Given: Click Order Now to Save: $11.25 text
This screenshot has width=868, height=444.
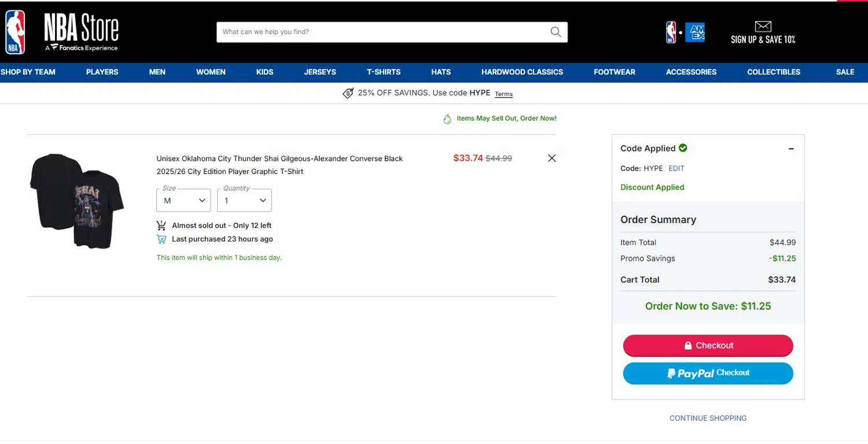Looking at the screenshot, I should click(708, 306).
